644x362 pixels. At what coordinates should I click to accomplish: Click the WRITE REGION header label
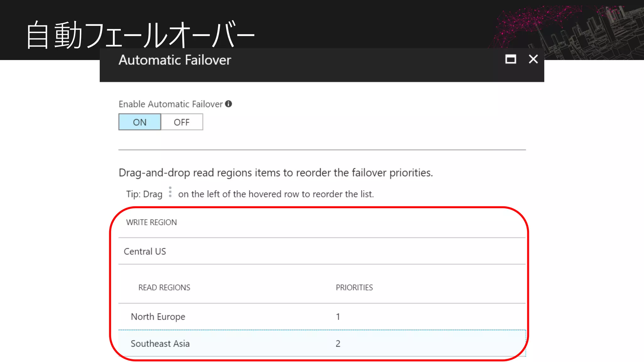(152, 222)
